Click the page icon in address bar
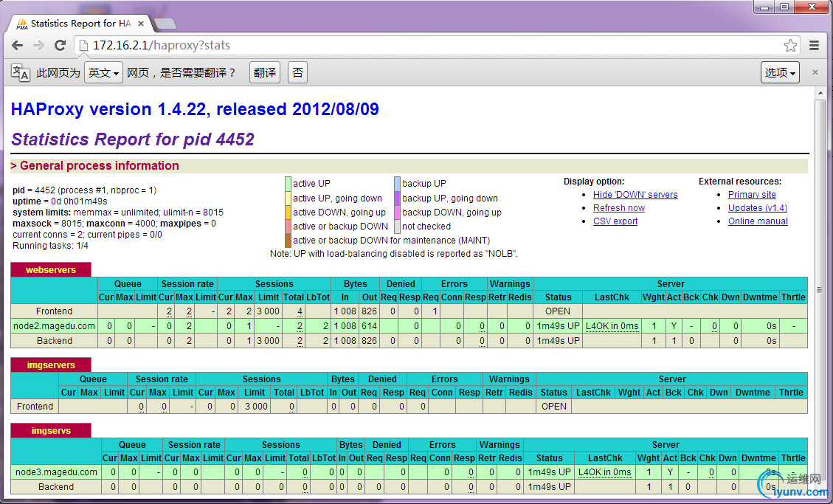Image resolution: width=833 pixels, height=504 pixels. (x=83, y=46)
